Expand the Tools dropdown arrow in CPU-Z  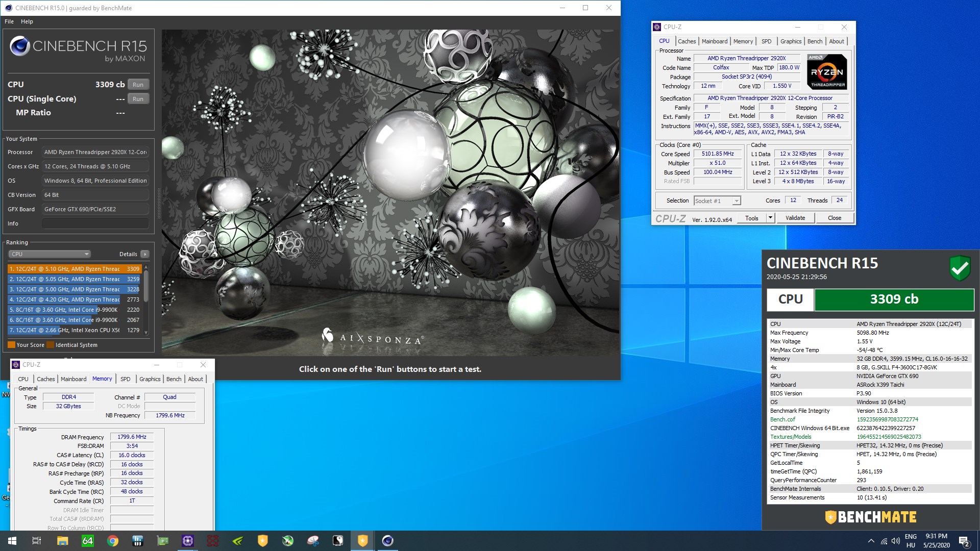(770, 218)
